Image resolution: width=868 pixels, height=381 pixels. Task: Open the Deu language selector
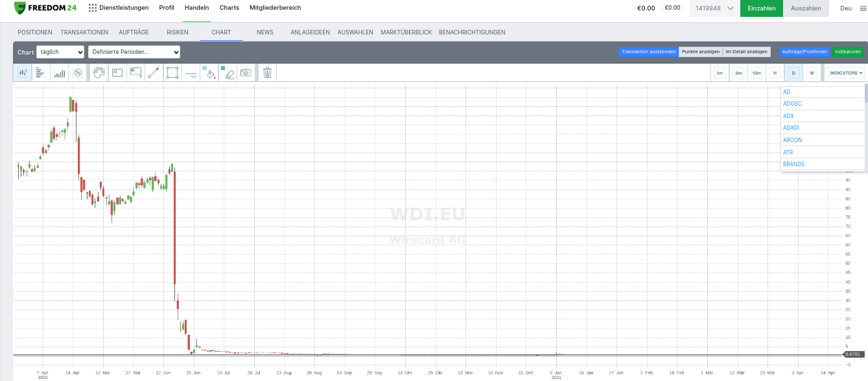846,8
